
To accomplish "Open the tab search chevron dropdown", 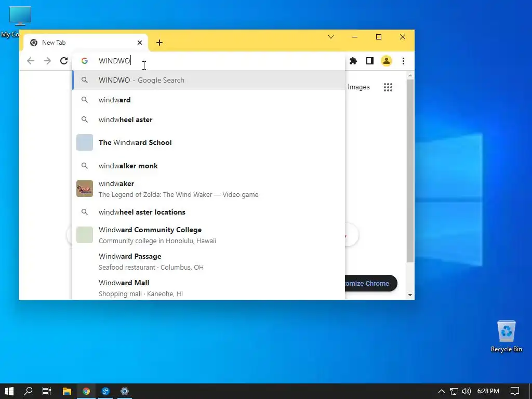I will pyautogui.click(x=331, y=37).
